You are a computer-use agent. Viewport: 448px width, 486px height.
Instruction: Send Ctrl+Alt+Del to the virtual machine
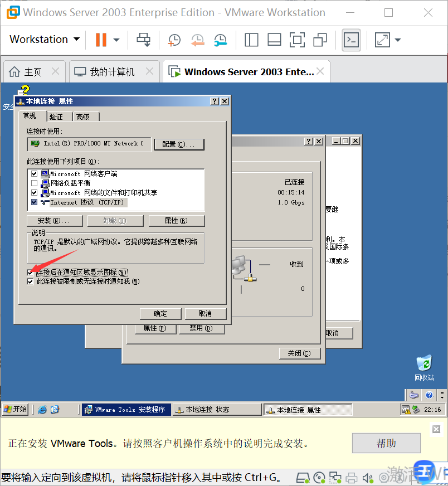tap(143, 40)
